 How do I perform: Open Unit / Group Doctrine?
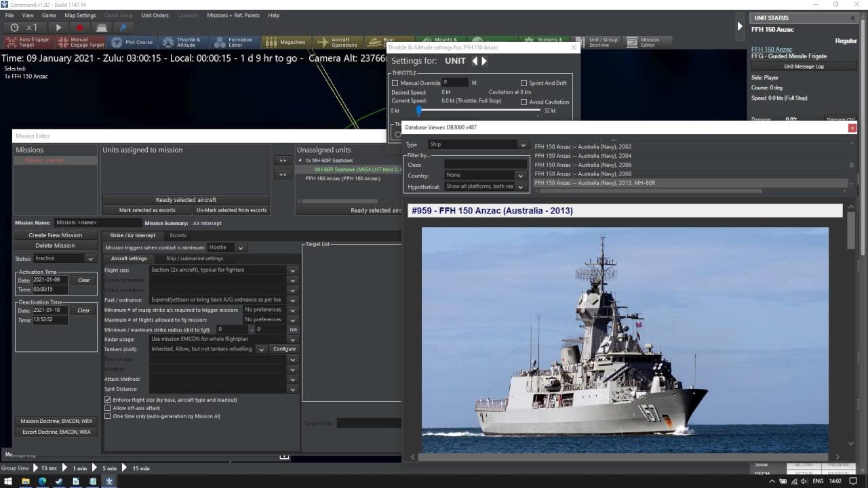click(x=597, y=42)
